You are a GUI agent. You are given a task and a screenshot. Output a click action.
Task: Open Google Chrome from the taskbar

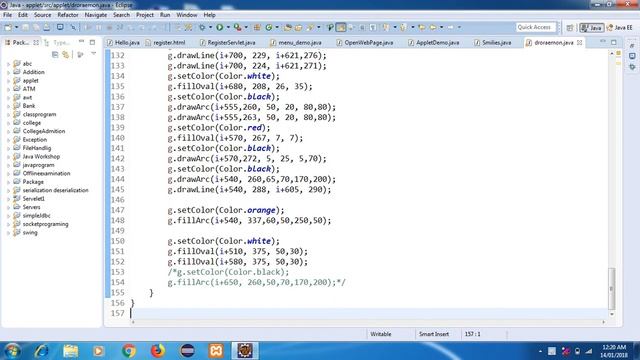[x=129, y=351]
